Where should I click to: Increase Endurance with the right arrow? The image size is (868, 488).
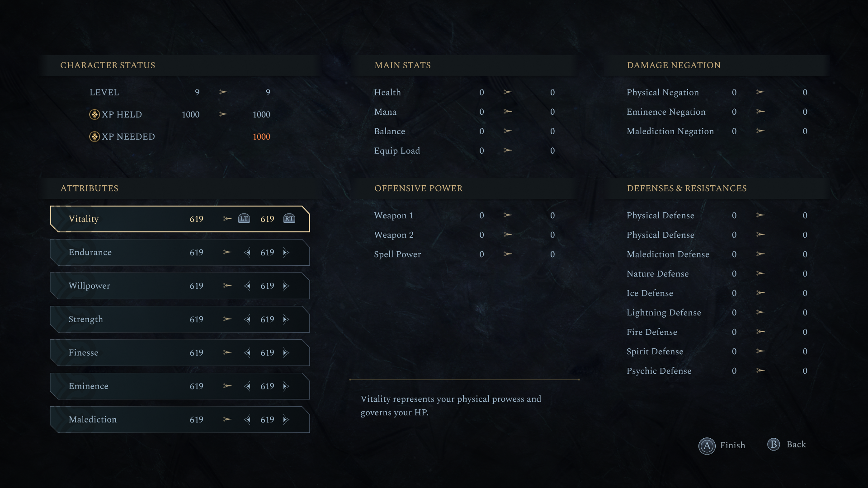click(286, 253)
